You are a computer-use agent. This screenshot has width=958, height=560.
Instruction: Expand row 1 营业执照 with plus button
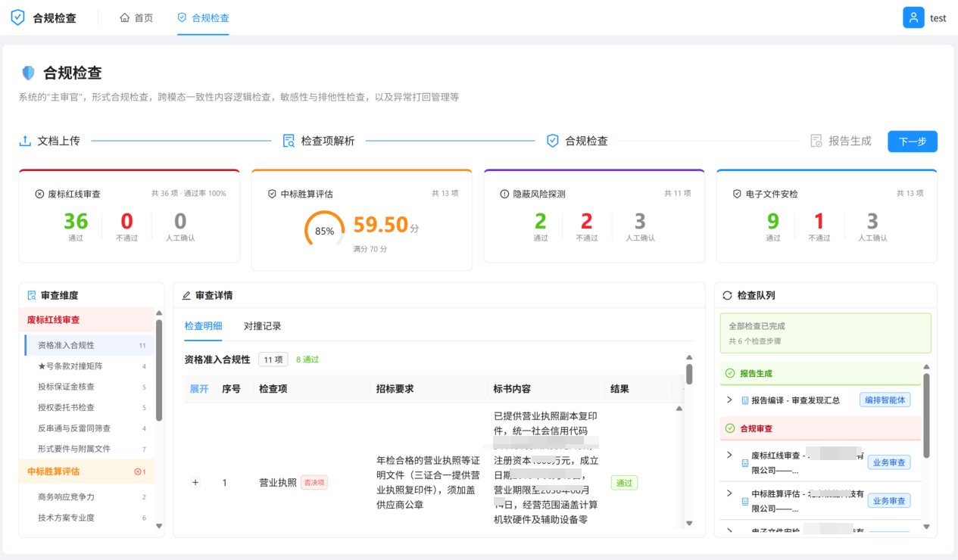[x=195, y=483]
